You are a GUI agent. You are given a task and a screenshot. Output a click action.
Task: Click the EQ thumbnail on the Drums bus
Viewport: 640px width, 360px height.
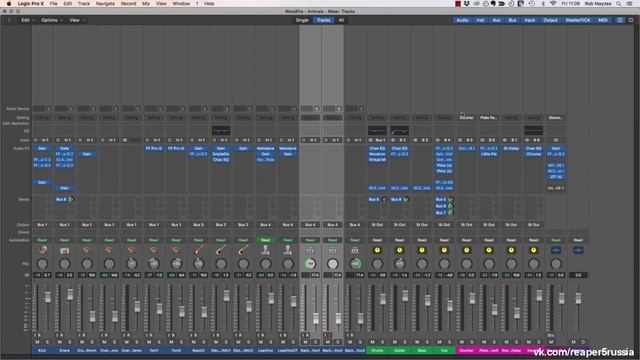[377, 131]
